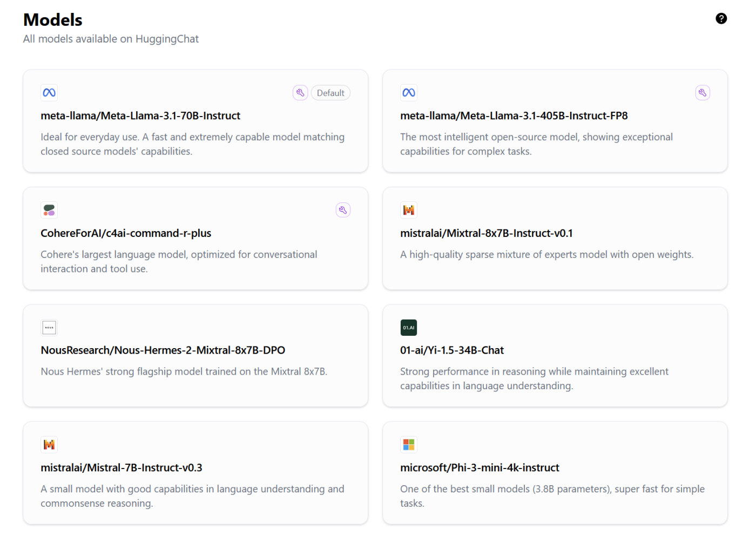Click the tools icon on Llama-3.1-70B-Instruct card
The height and width of the screenshot is (543, 756).
pyautogui.click(x=300, y=93)
